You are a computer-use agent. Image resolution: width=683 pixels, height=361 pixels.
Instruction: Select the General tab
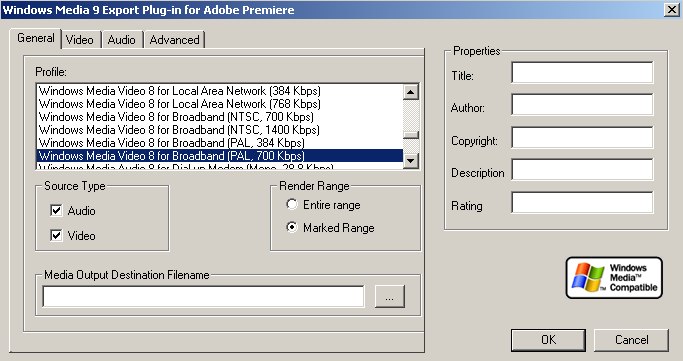[x=36, y=38]
